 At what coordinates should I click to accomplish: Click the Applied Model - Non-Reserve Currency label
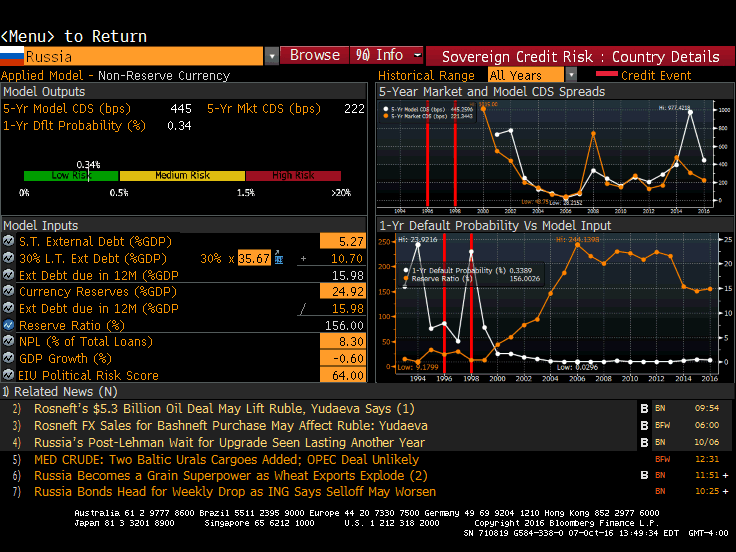[x=115, y=76]
